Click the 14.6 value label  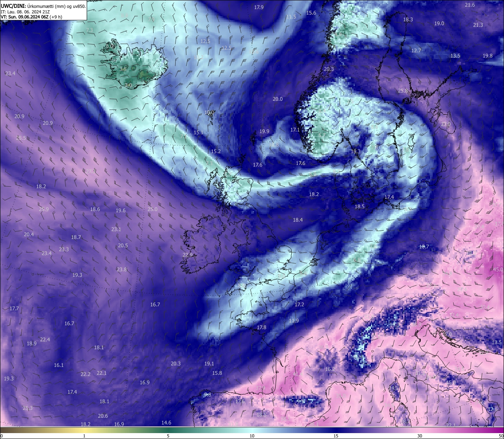[166, 423]
